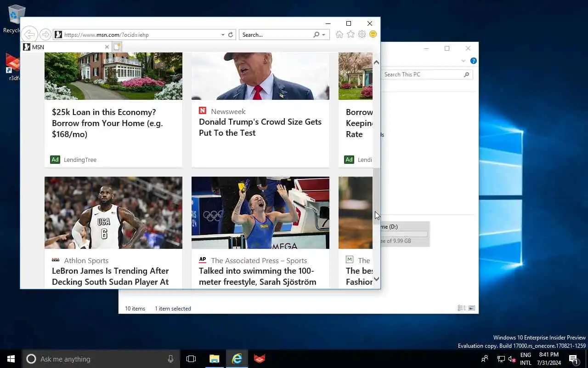Open Donald Trump's Crowd Size article
The image size is (588, 368).
point(260,127)
